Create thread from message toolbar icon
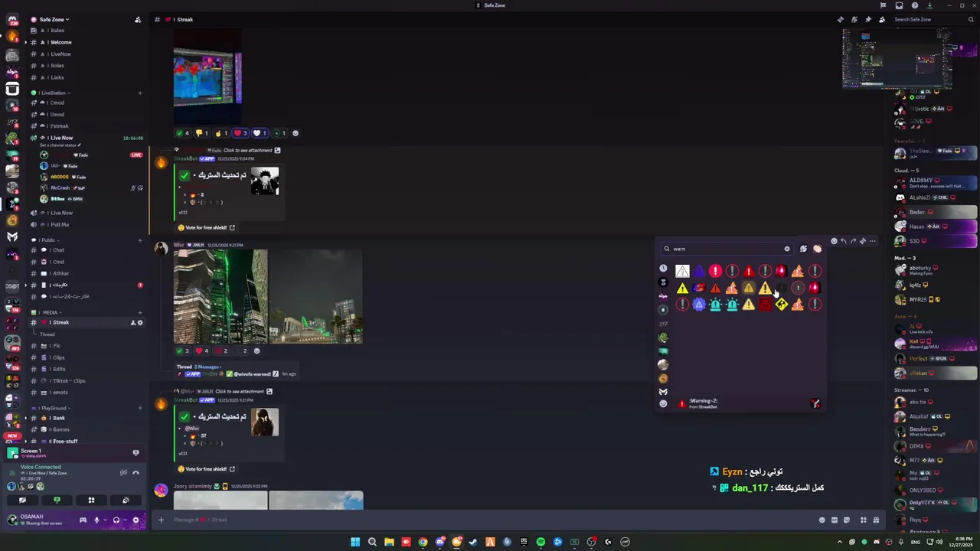Image resolution: width=980 pixels, height=551 pixels. [x=863, y=241]
